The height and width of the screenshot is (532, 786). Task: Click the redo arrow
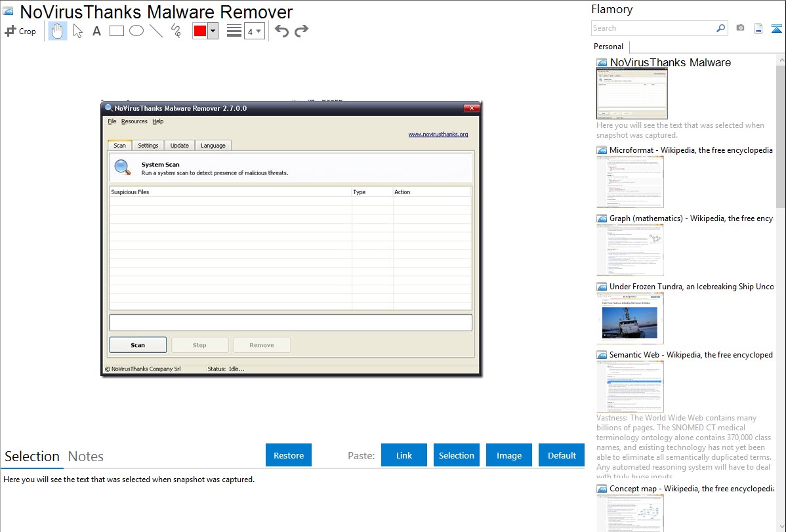tap(301, 31)
